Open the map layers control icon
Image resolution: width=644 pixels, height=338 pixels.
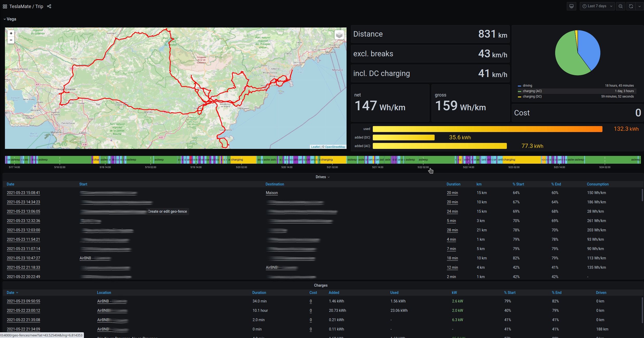339,35
